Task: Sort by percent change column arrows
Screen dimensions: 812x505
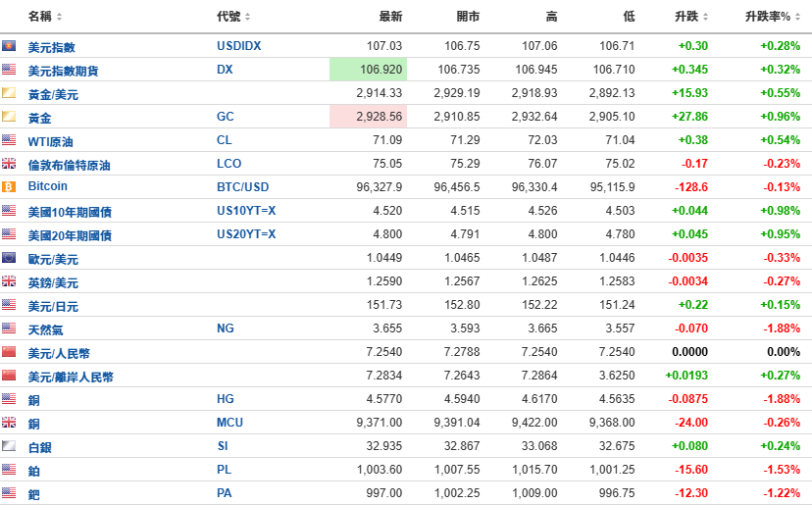Action: tap(797, 17)
